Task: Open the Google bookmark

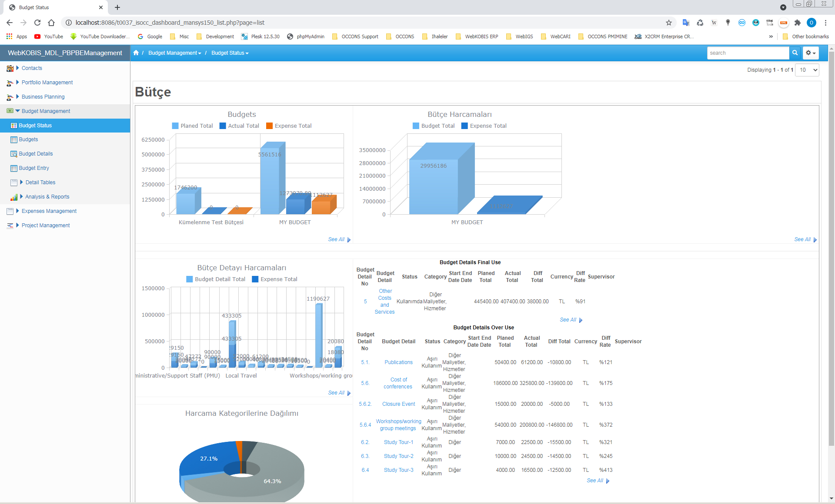Action: click(150, 36)
